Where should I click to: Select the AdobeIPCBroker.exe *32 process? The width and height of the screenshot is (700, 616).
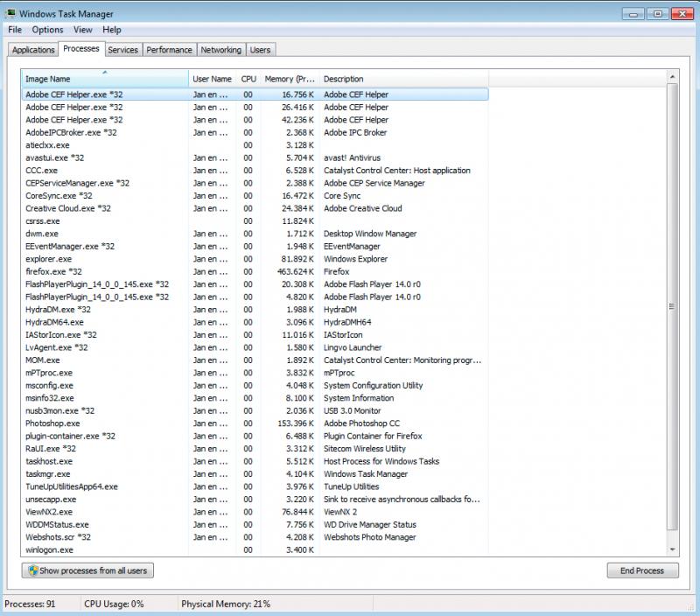(255, 133)
